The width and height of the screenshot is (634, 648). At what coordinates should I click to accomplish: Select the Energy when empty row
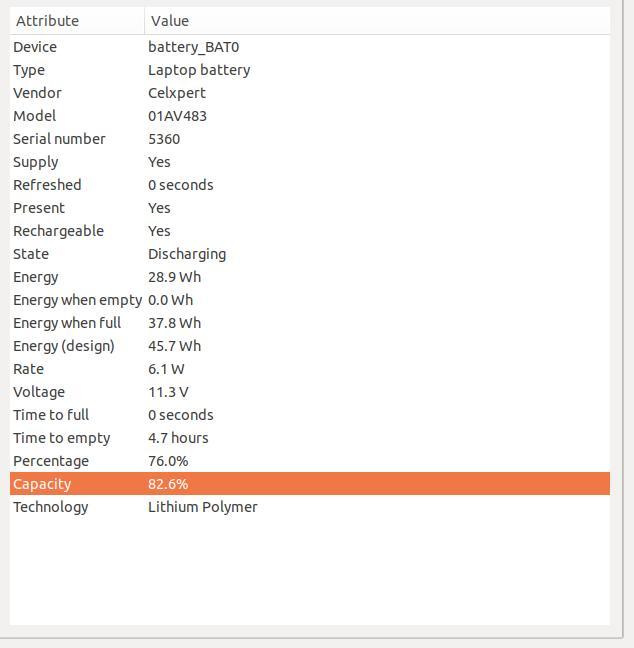pos(310,300)
